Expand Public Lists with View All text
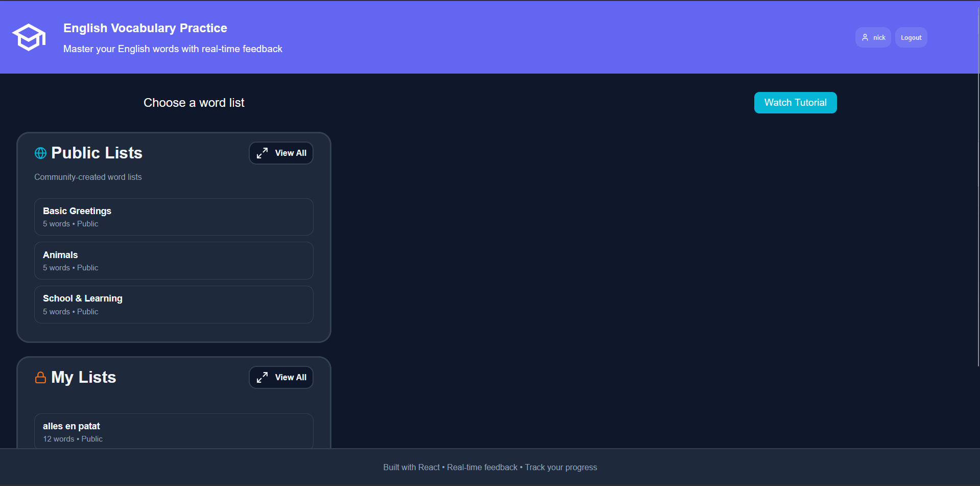Viewport: 980px width, 486px height. pos(291,153)
